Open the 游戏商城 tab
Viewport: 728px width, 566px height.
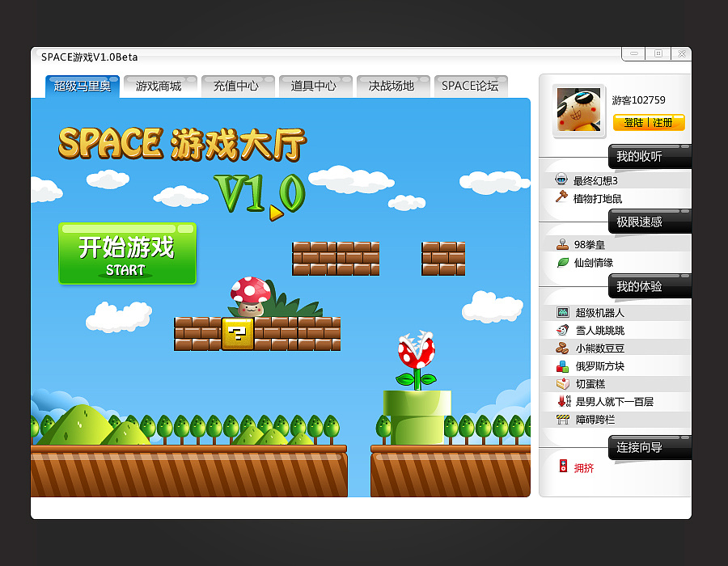click(160, 87)
